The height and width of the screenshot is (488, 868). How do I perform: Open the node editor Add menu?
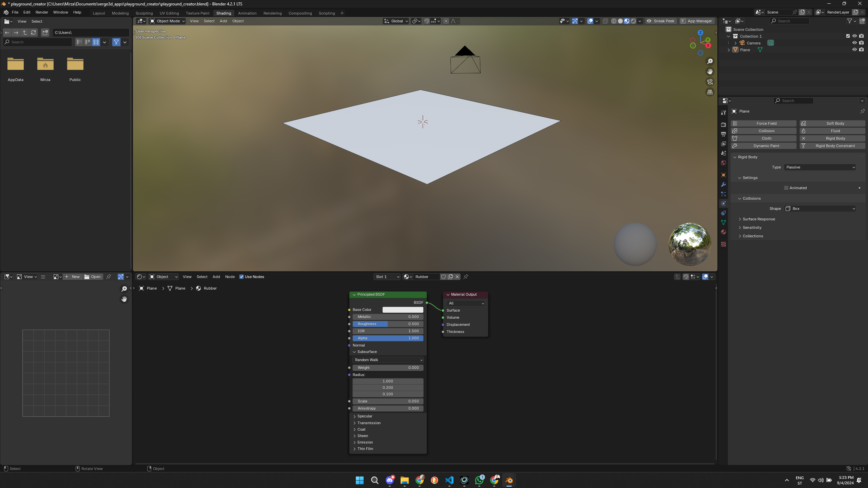pos(216,277)
